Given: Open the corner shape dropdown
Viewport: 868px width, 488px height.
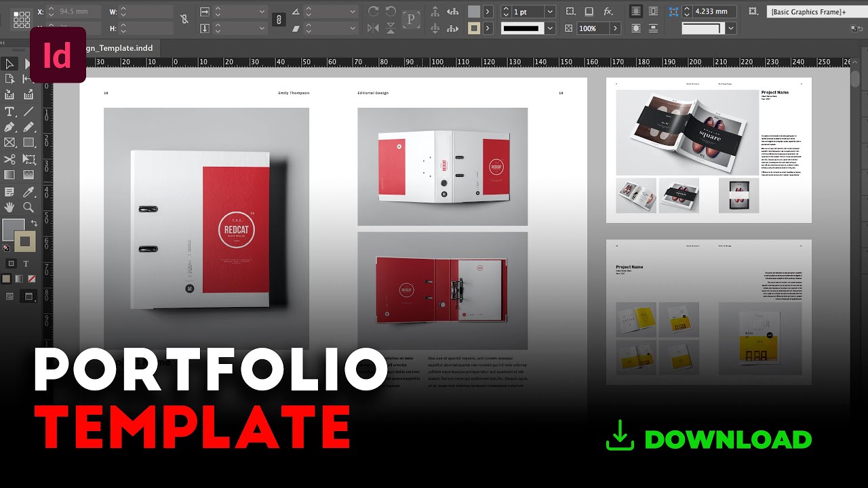Looking at the screenshot, I should pyautogui.click(x=730, y=28).
